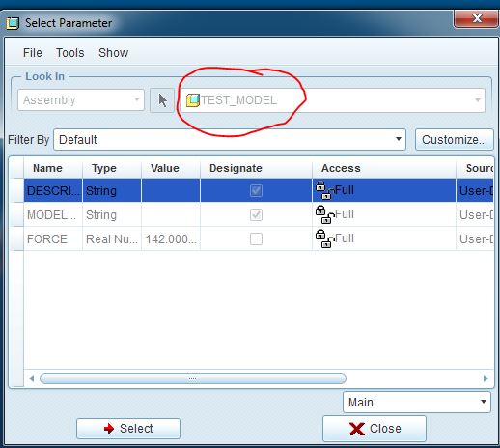This screenshot has width=500, height=448.
Task: Click the 142.000... value cell
Action: pos(171,239)
